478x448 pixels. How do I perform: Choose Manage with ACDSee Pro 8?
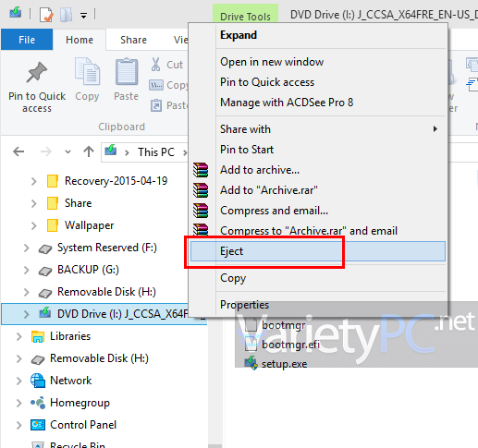[x=318, y=103]
